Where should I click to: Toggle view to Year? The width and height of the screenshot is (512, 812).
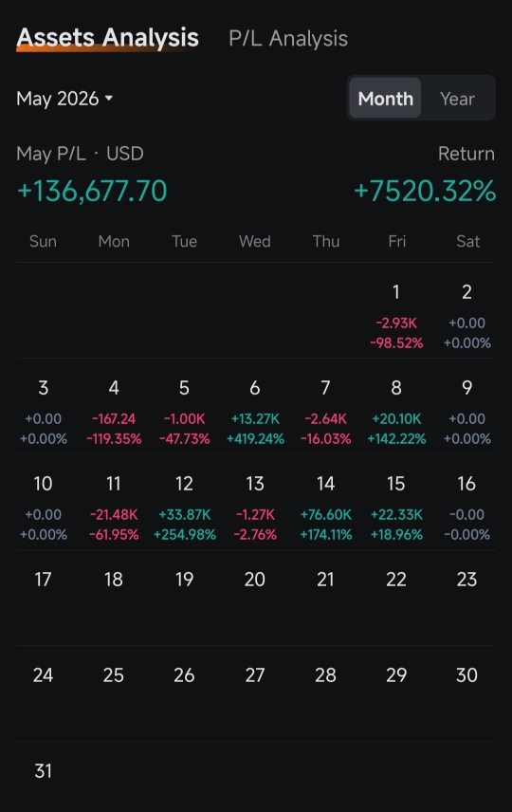[457, 99]
